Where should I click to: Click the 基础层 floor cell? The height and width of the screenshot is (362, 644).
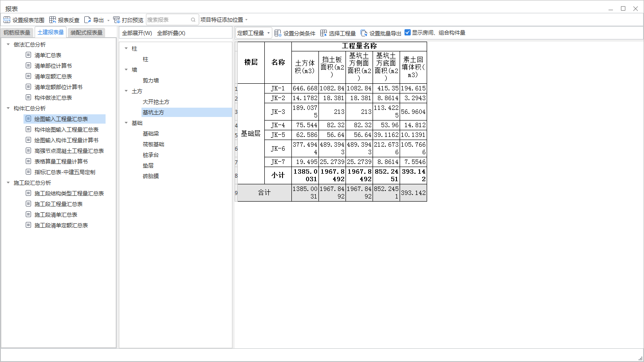(251, 134)
